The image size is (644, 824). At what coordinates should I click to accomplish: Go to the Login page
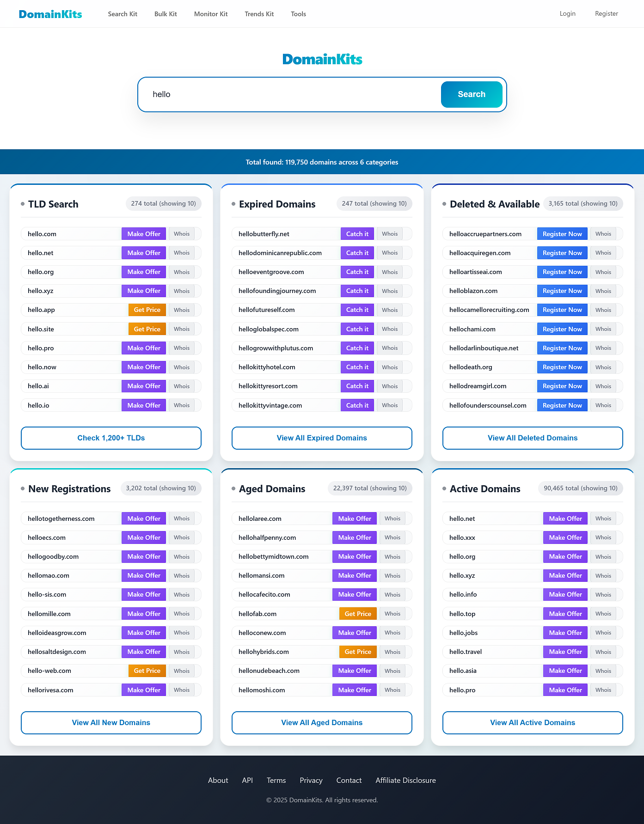tap(567, 13)
